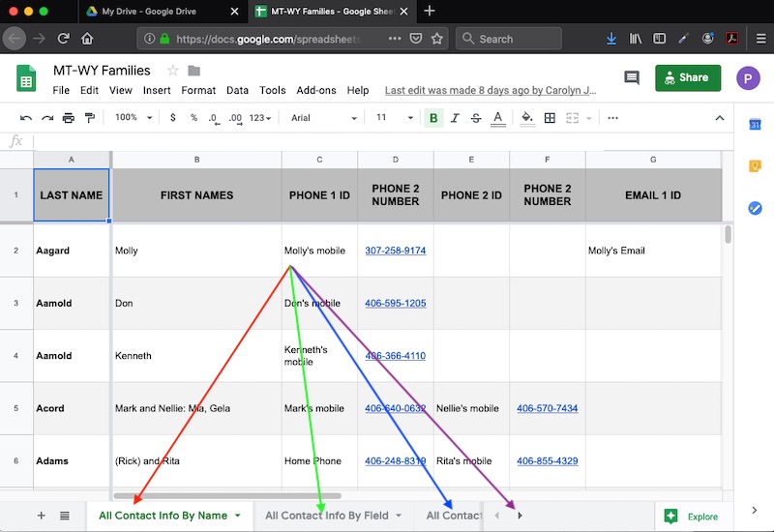This screenshot has width=774, height=532.
Task: Toggle italic formatting
Action: pos(455,118)
